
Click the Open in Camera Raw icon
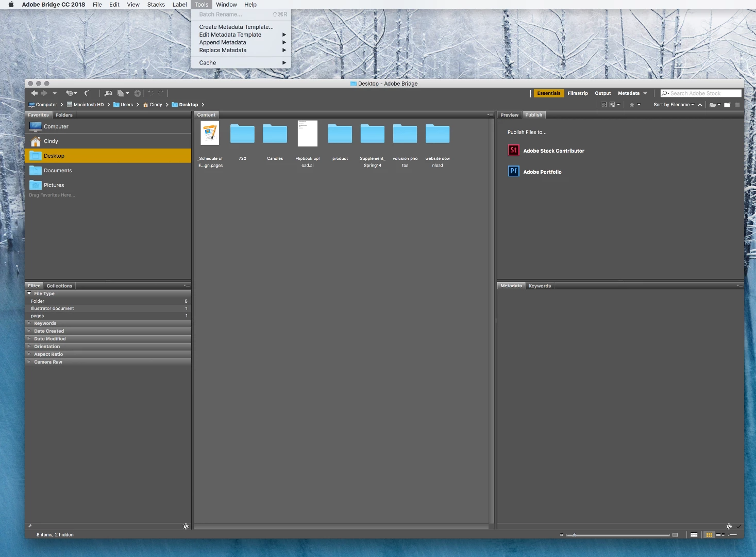tap(138, 93)
